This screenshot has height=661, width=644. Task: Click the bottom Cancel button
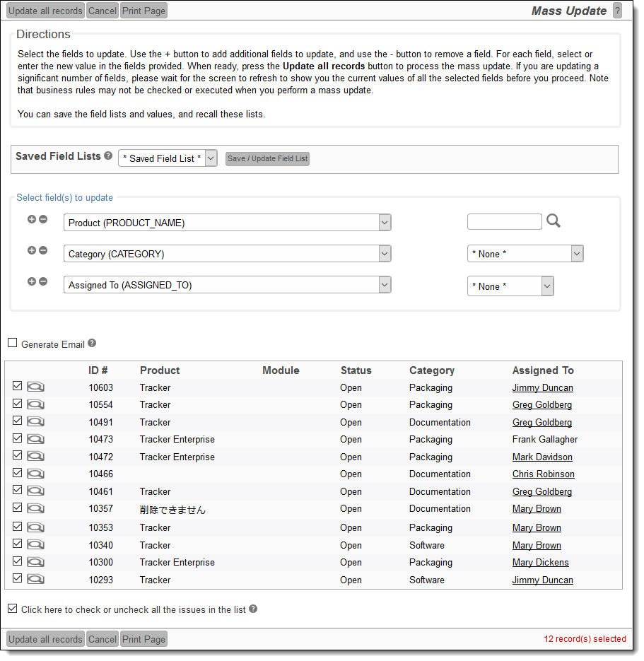click(103, 639)
